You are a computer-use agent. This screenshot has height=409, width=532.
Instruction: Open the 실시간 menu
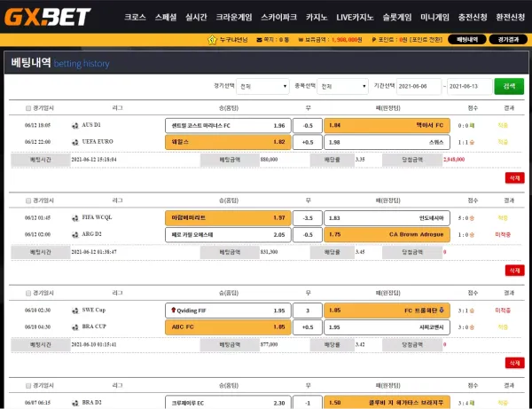pos(196,17)
